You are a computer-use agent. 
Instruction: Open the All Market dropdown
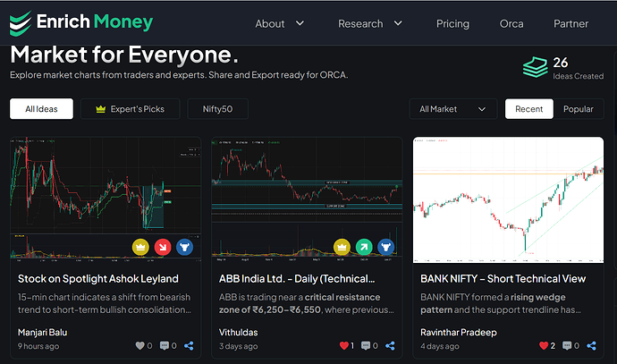[x=453, y=109]
